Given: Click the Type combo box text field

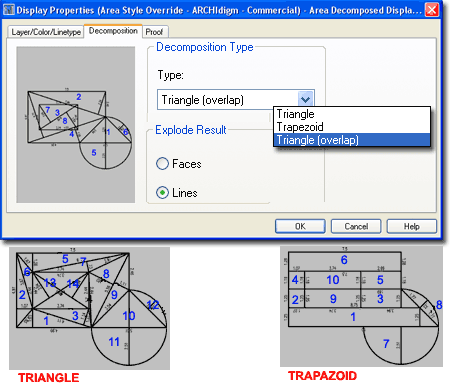Looking at the screenshot, I should tap(228, 100).
